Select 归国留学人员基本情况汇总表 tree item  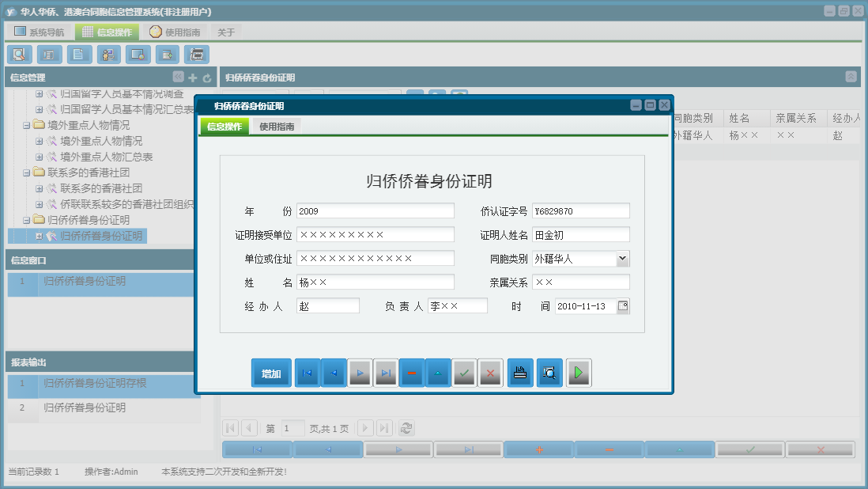126,110
